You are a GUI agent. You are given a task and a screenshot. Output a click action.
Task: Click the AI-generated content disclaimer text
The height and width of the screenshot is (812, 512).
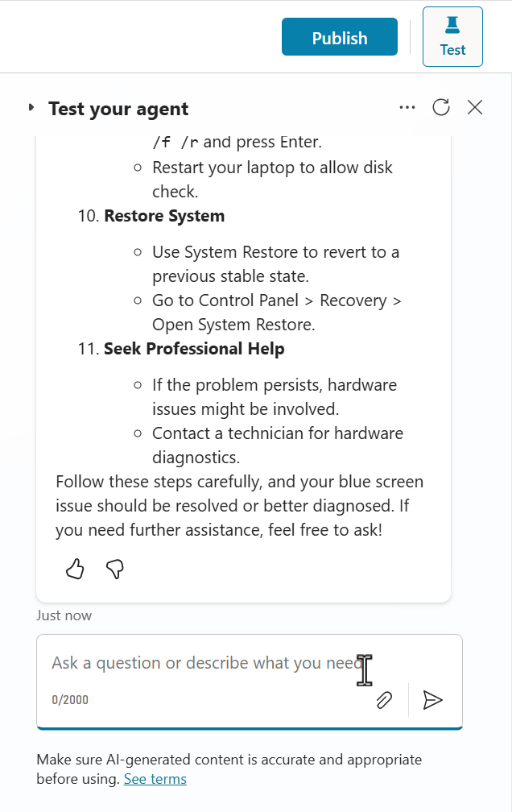(229, 759)
